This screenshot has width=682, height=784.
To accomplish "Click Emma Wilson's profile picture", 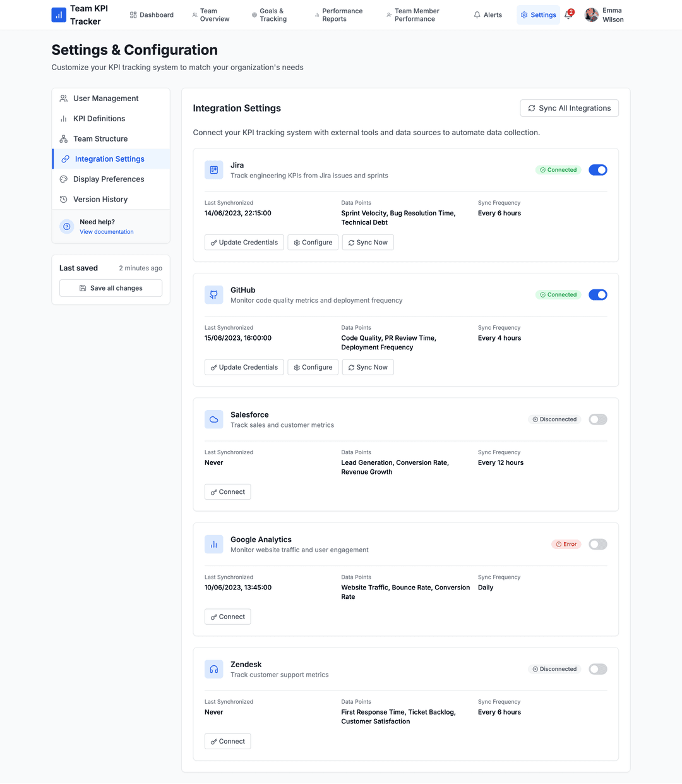I will click(591, 15).
